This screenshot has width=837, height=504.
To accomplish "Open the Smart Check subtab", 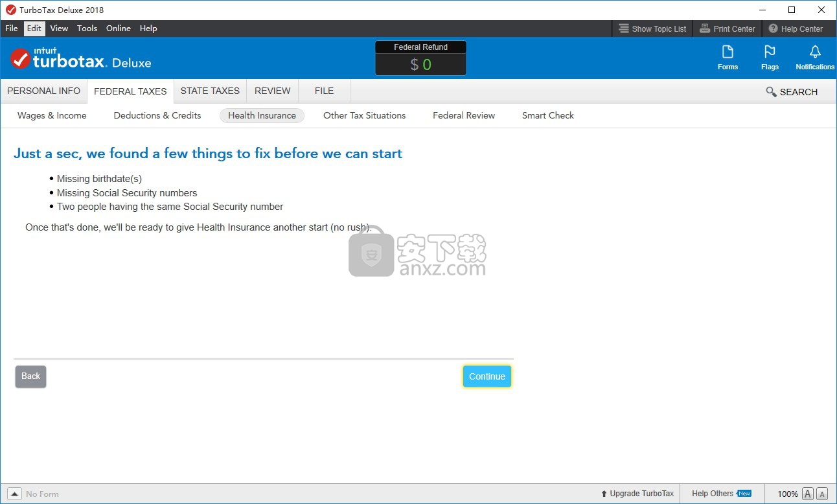I will click(x=548, y=115).
